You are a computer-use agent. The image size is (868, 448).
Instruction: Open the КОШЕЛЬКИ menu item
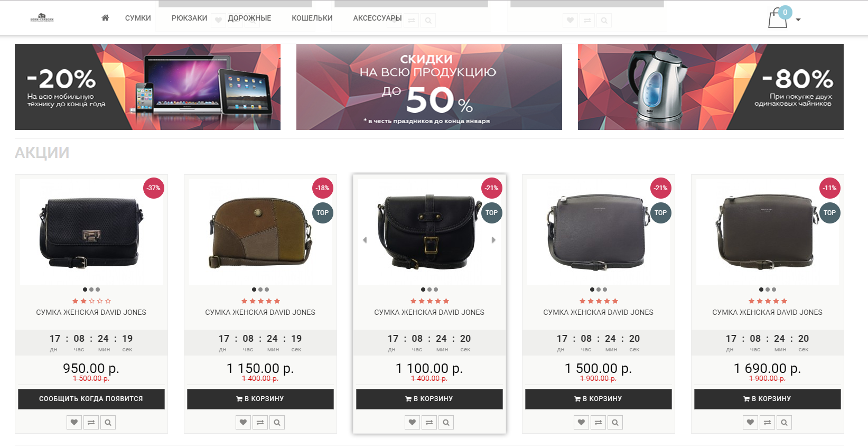[312, 18]
